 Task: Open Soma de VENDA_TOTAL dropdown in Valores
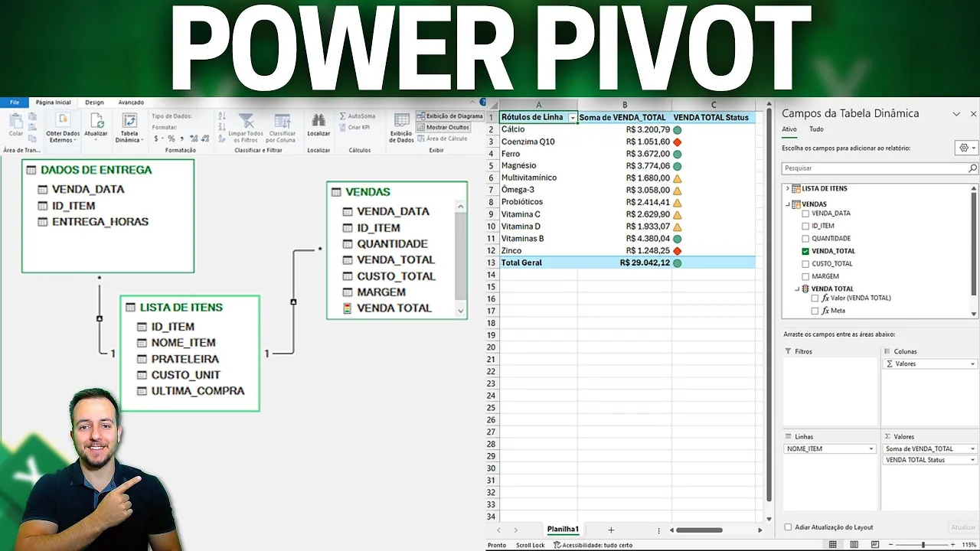click(x=972, y=449)
